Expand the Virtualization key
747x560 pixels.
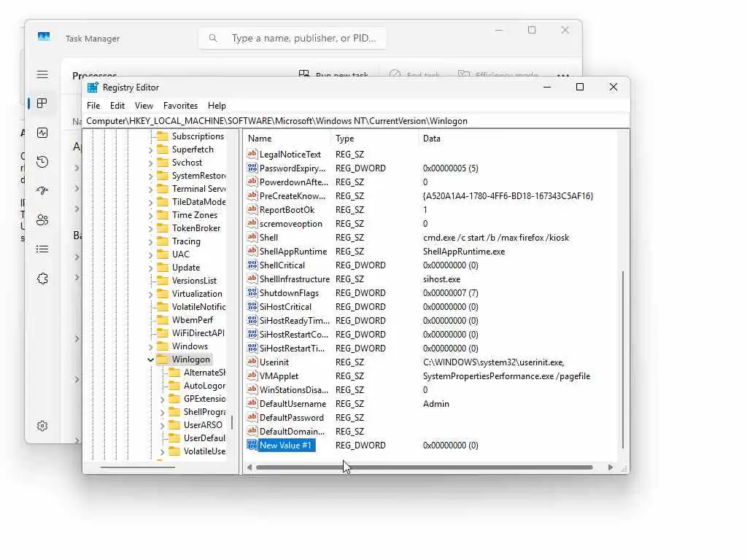coord(150,295)
